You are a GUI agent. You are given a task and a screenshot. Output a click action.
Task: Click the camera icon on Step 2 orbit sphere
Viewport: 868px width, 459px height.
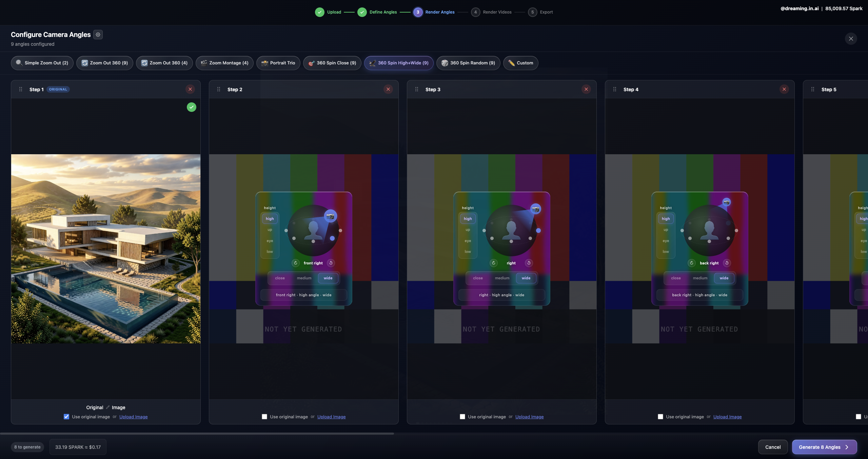(x=331, y=215)
